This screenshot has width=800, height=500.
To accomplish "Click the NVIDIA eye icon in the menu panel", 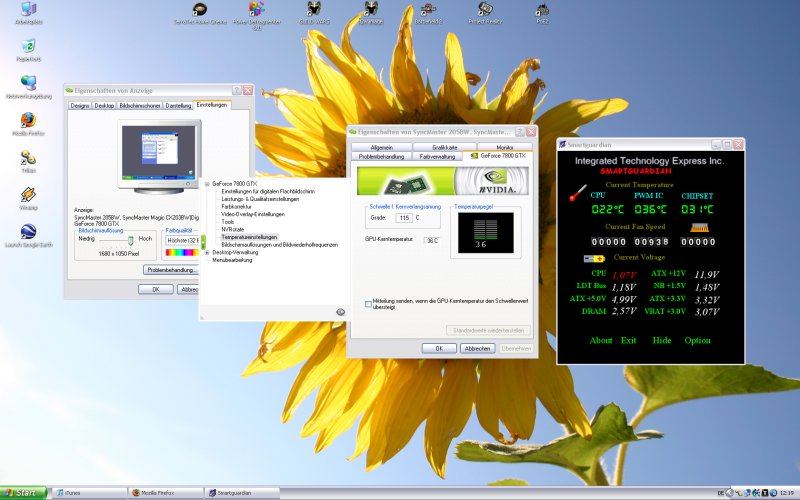I will (x=340, y=312).
